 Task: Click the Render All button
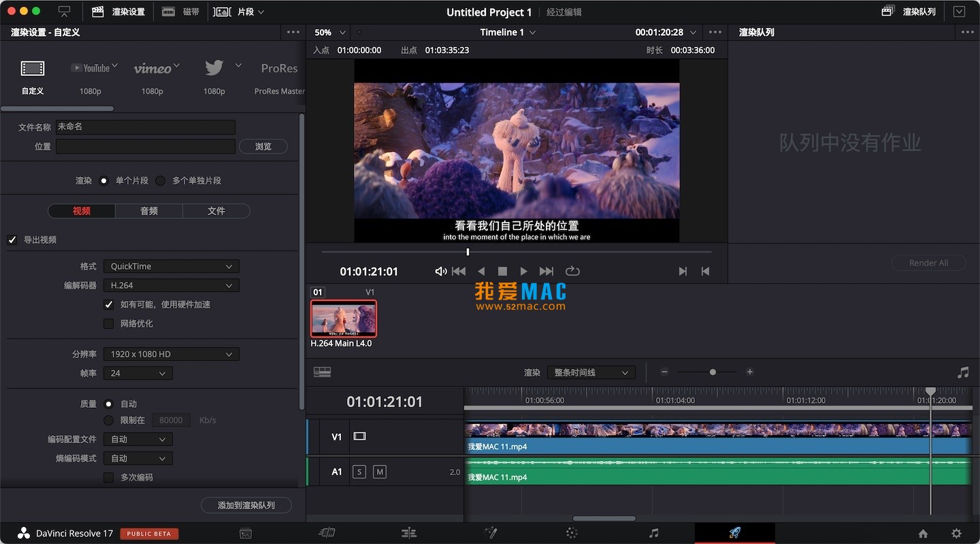click(x=929, y=263)
